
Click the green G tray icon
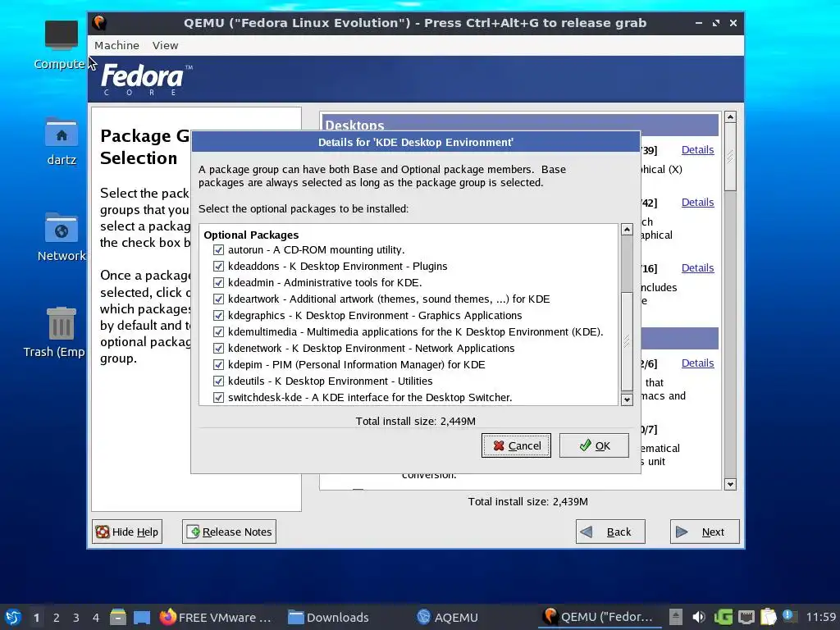(x=723, y=617)
